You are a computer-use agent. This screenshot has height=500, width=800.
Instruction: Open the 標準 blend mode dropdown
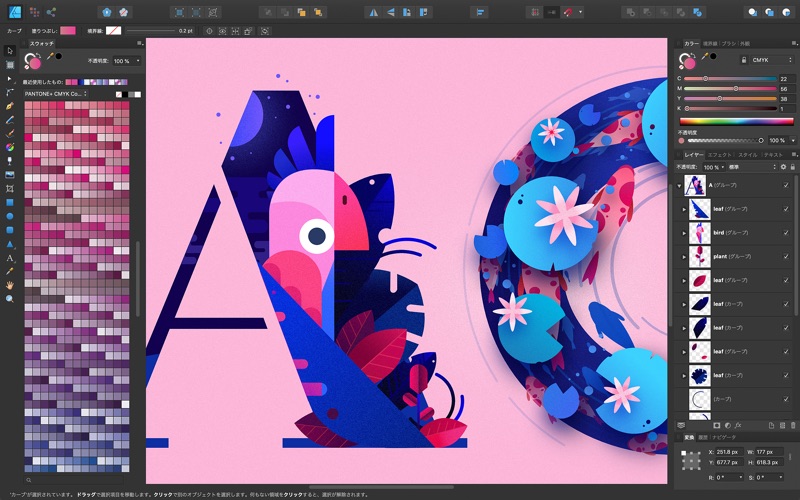point(752,167)
